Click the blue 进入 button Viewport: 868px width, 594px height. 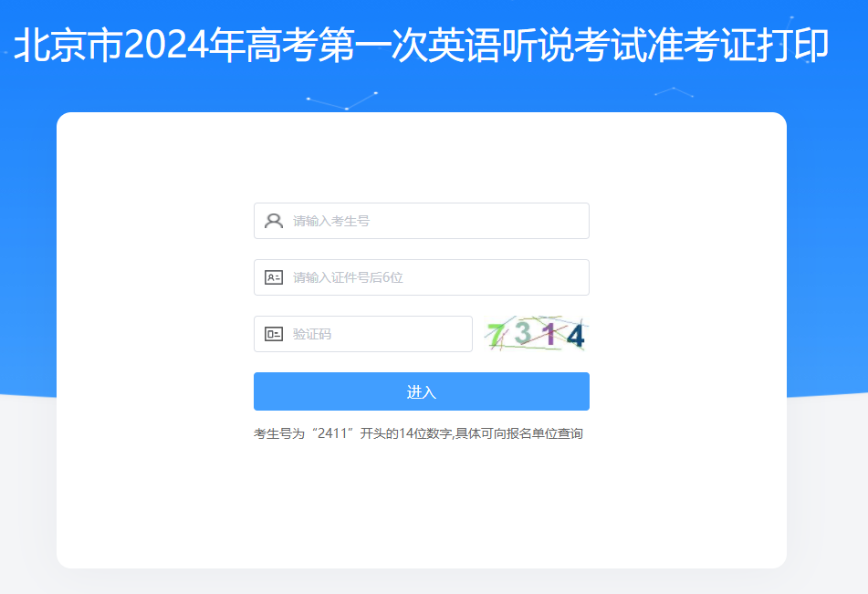click(x=422, y=391)
